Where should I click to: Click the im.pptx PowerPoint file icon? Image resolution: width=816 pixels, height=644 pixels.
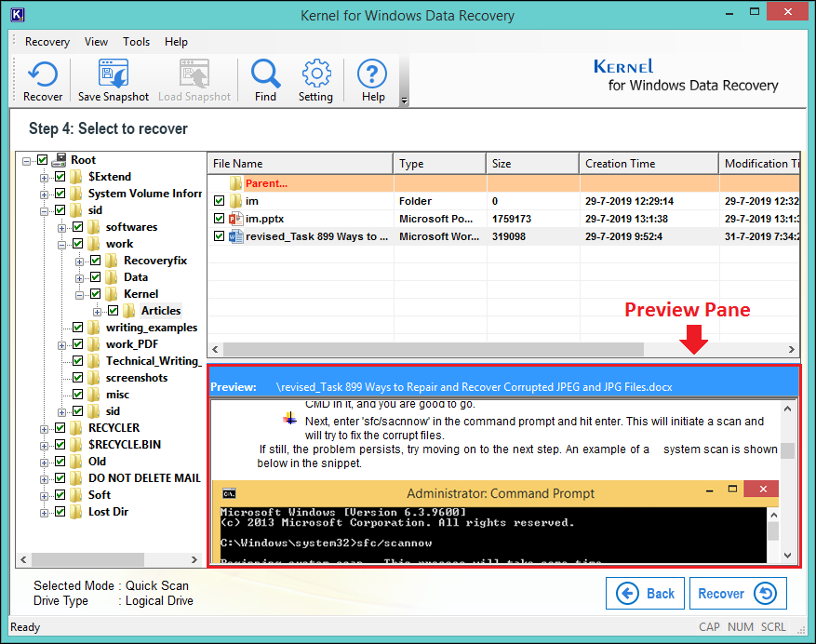pyautogui.click(x=235, y=219)
